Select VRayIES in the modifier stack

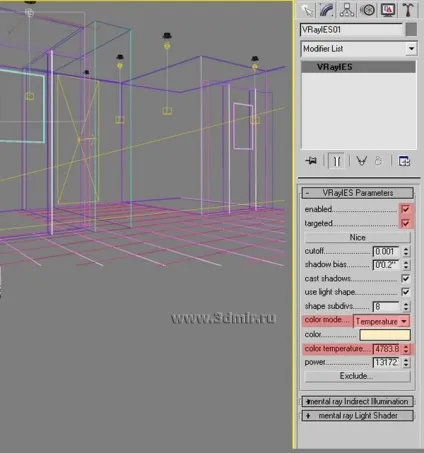pos(358,67)
